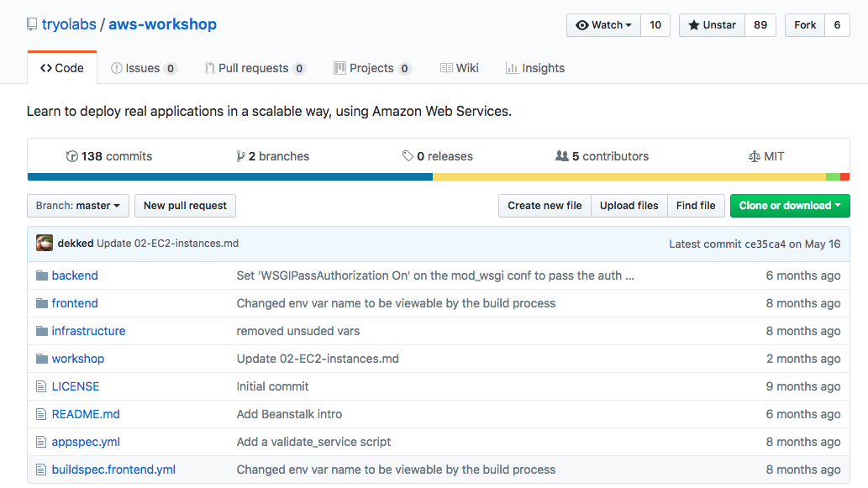Viewport: 868px width, 488px height.
Task: Click Upload files button
Action: click(629, 206)
